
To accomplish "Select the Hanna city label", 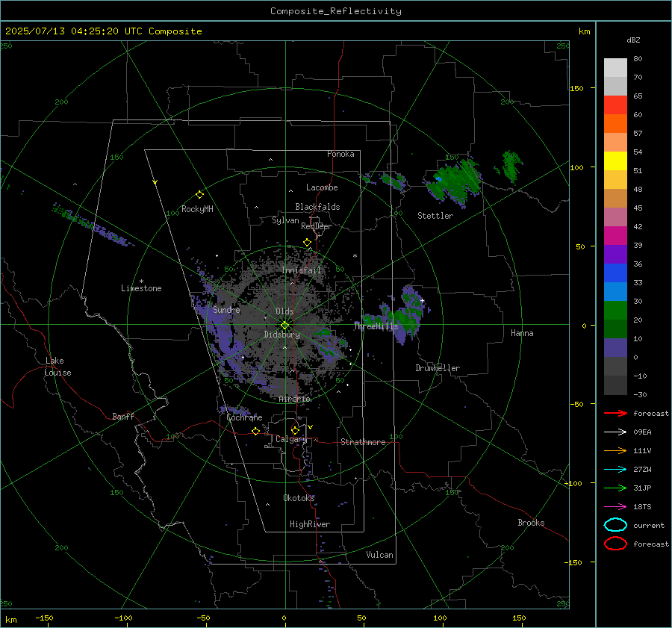I will 522,333.
